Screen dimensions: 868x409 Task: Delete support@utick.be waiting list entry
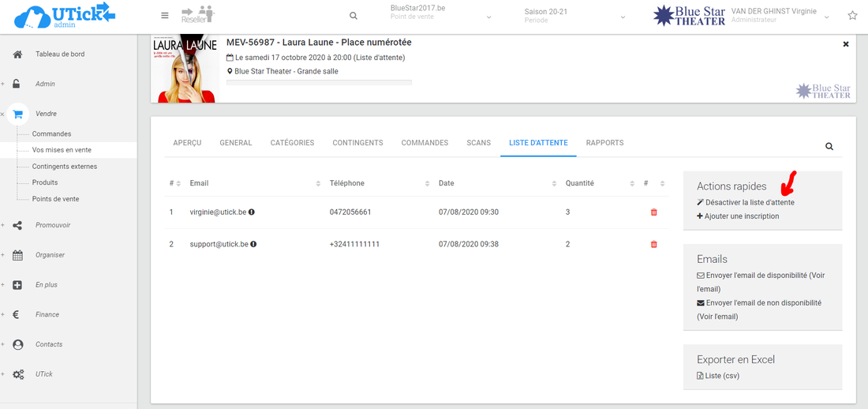tap(653, 245)
